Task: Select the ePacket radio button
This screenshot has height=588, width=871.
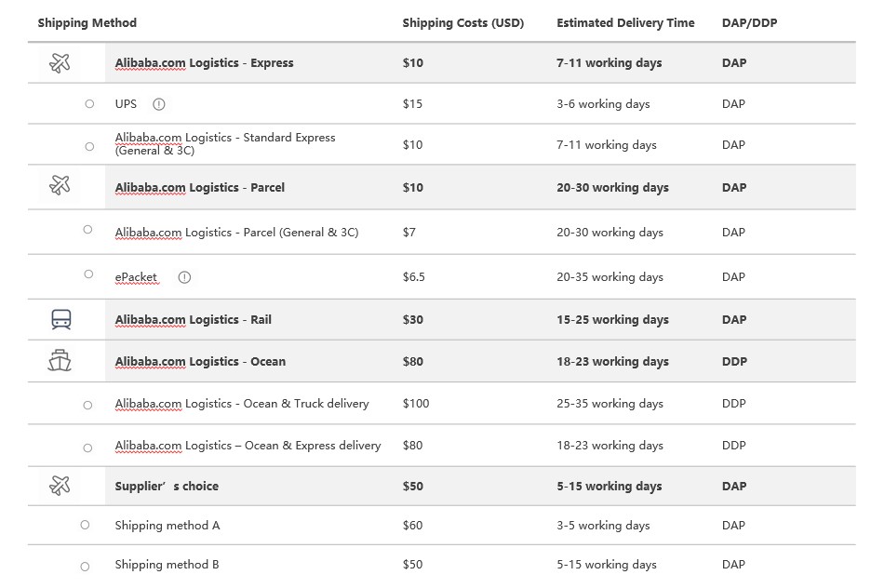Action: [88, 274]
